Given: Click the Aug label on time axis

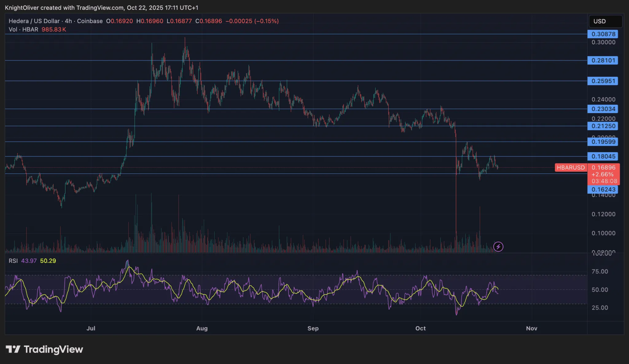Looking at the screenshot, I should click(x=202, y=328).
